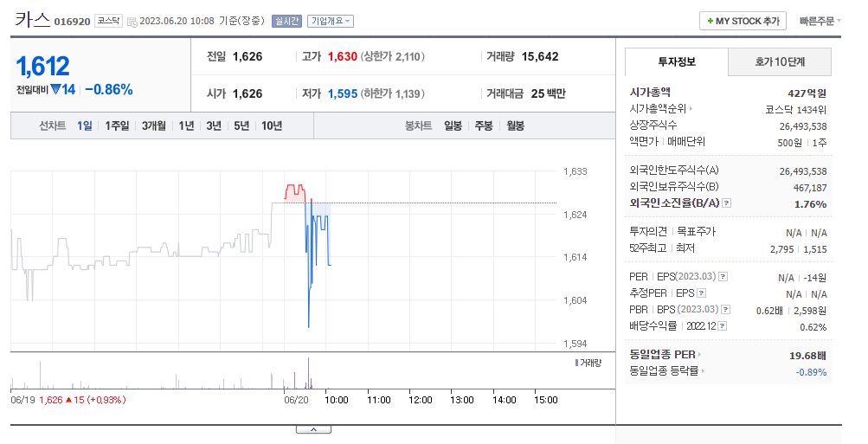Click the 코스닥 1434위 ranking text

[x=795, y=110]
